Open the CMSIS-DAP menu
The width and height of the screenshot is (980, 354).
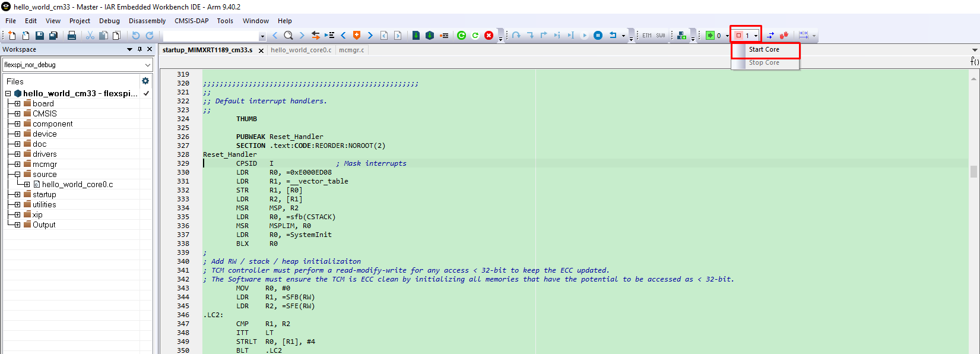[191, 21]
